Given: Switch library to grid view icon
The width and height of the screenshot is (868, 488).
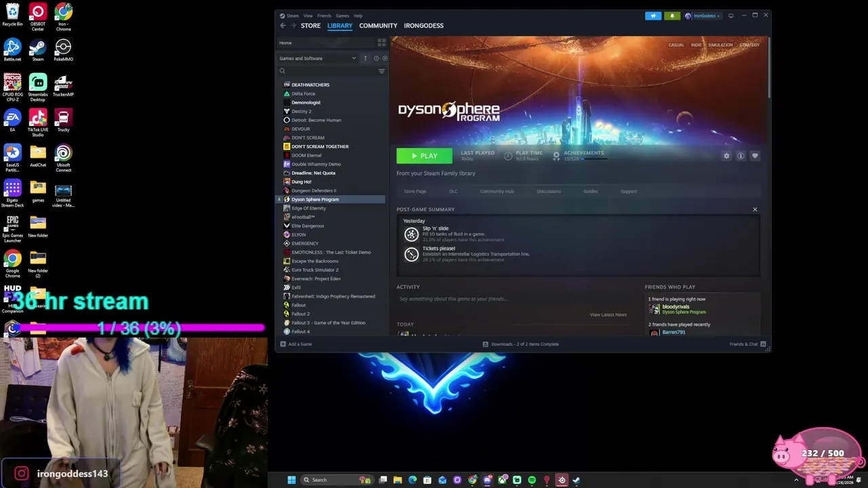Looking at the screenshot, I should 382,43.
